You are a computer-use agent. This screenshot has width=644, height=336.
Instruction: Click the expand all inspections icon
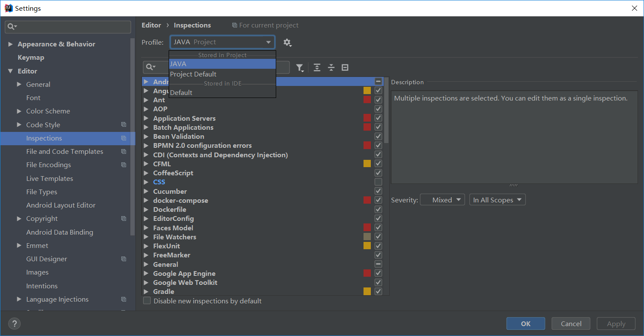click(317, 67)
